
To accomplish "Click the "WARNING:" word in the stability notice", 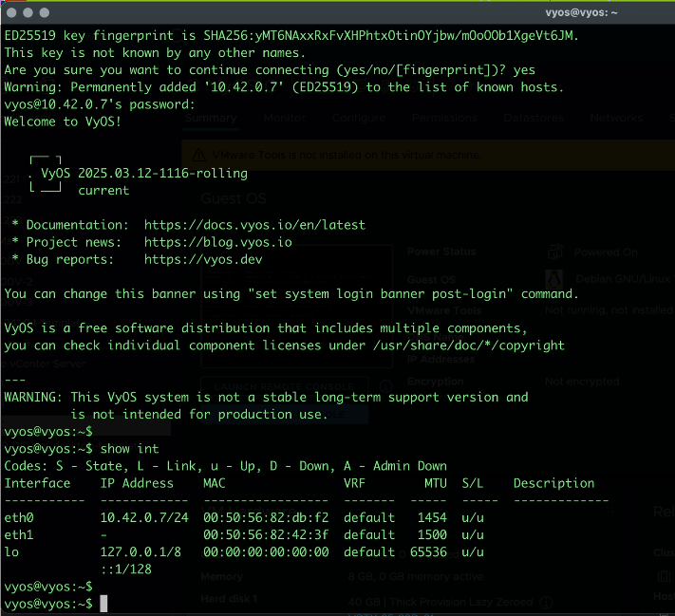I will point(33,398).
